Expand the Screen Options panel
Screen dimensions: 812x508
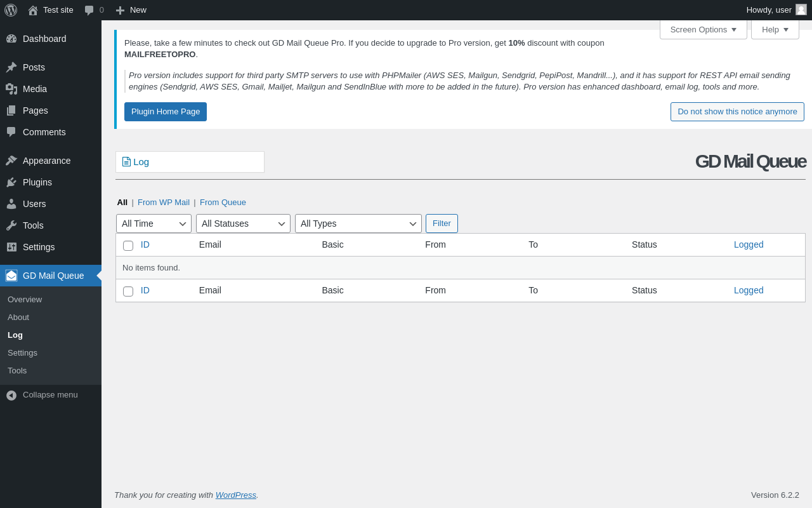(704, 29)
